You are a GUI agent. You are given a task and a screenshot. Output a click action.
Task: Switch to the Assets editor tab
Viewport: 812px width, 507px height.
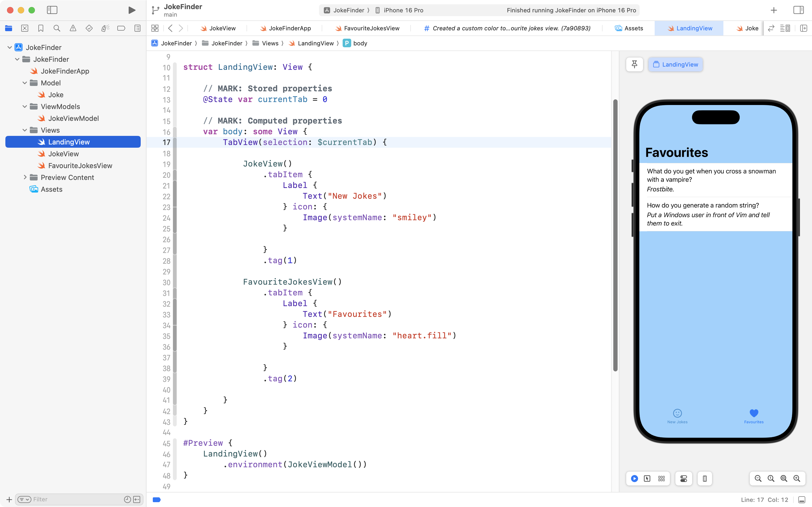[x=629, y=28]
